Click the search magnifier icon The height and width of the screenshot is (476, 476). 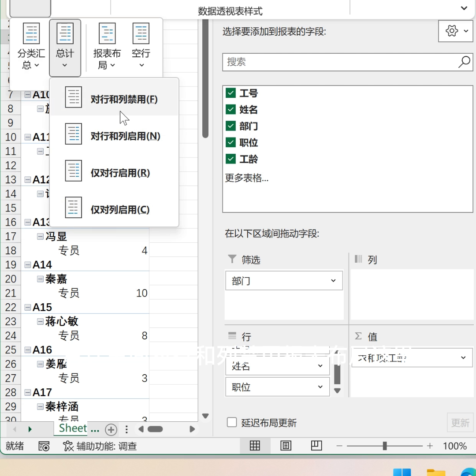point(464,62)
